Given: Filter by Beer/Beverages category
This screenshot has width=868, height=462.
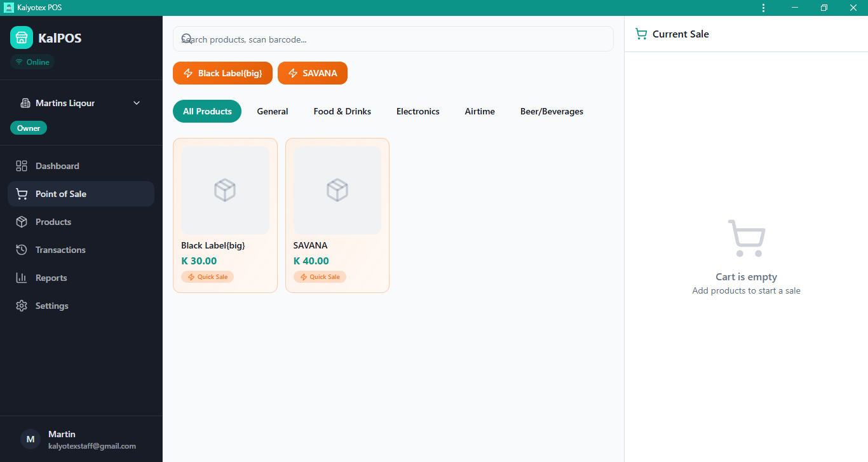Looking at the screenshot, I should pyautogui.click(x=552, y=111).
